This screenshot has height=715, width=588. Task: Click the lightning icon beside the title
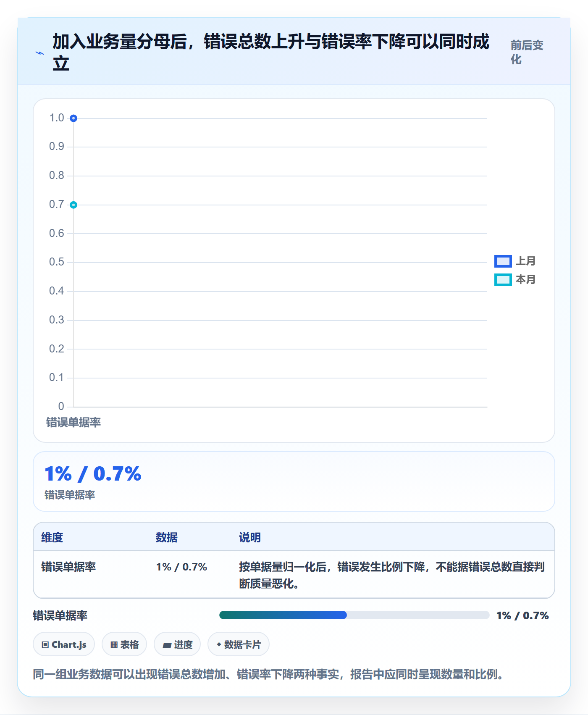pyautogui.click(x=40, y=53)
